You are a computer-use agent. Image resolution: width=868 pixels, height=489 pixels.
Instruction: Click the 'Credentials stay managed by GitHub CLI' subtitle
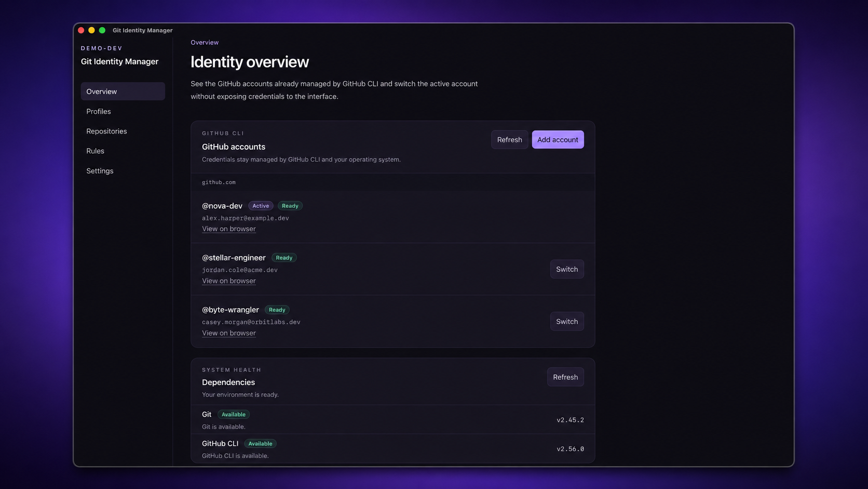point(301,160)
